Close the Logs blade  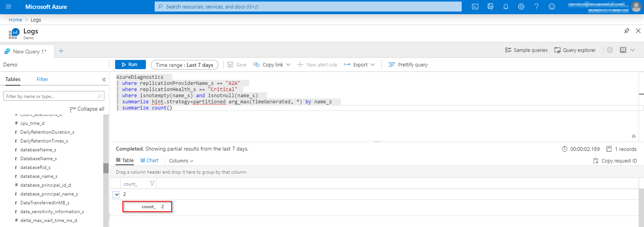click(x=638, y=31)
